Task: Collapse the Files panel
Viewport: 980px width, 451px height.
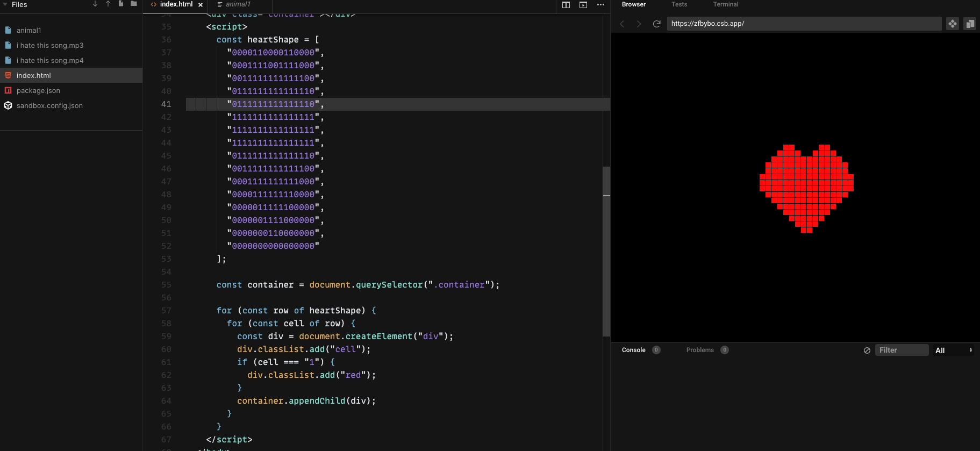Action: point(5,4)
